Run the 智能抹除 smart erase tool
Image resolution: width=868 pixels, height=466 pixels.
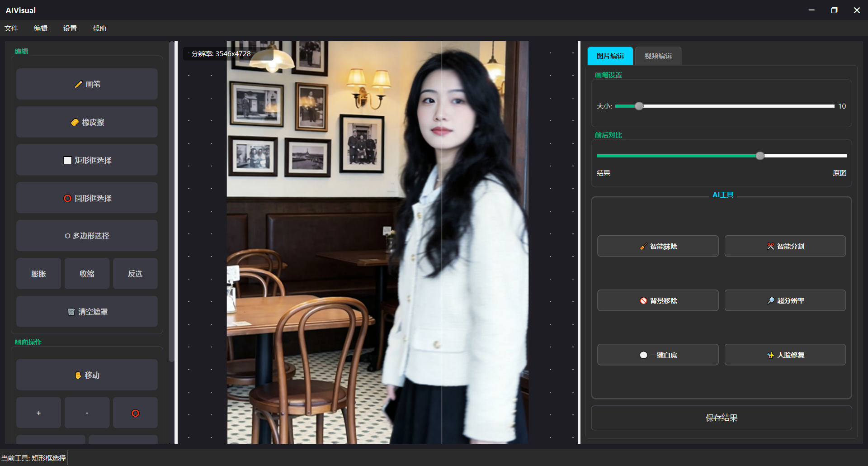click(x=657, y=246)
